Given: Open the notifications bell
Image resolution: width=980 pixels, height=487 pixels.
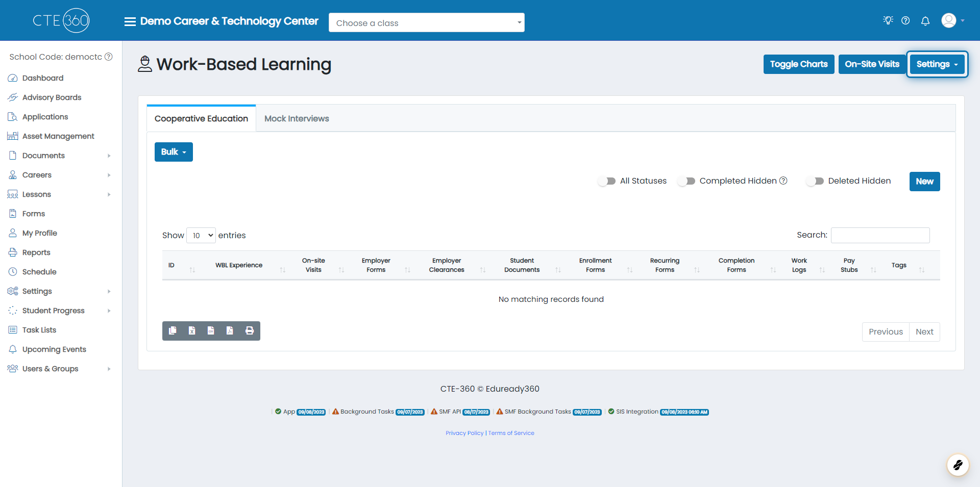Looking at the screenshot, I should point(925,21).
